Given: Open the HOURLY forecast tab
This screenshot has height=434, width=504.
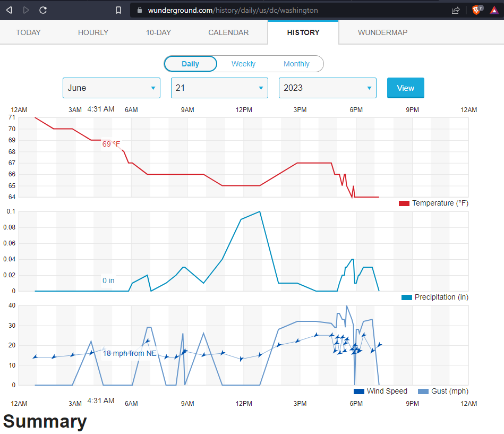Looking at the screenshot, I should click(x=93, y=32).
